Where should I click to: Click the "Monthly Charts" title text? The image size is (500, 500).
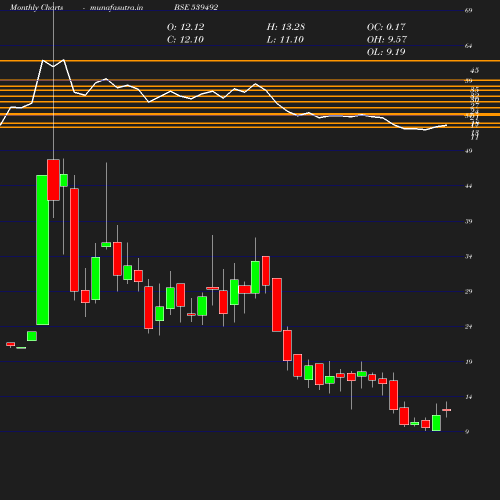[36, 7]
